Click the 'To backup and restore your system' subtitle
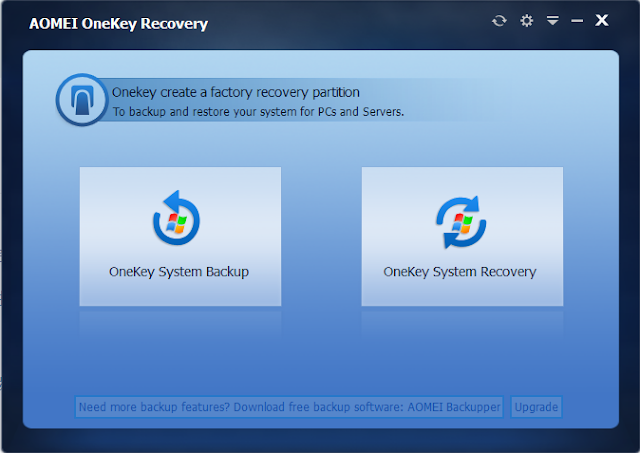 (x=258, y=112)
